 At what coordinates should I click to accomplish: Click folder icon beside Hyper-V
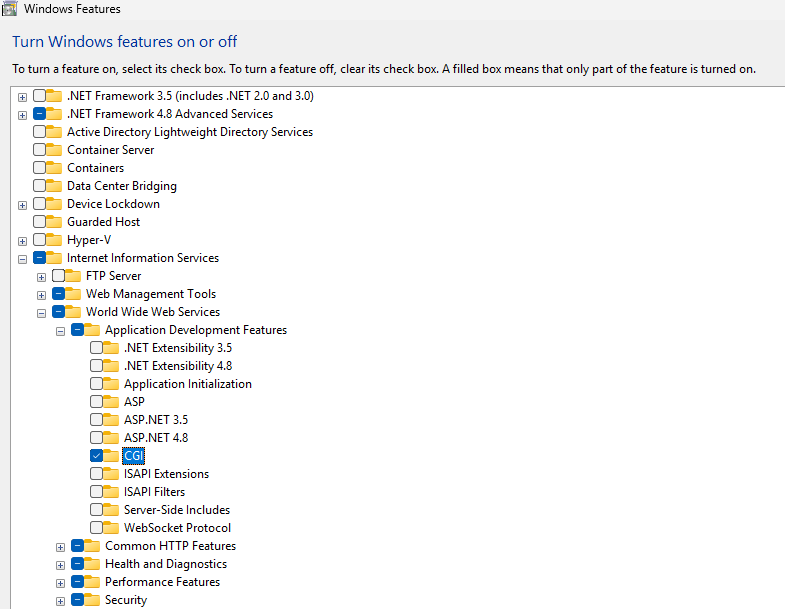[54, 240]
